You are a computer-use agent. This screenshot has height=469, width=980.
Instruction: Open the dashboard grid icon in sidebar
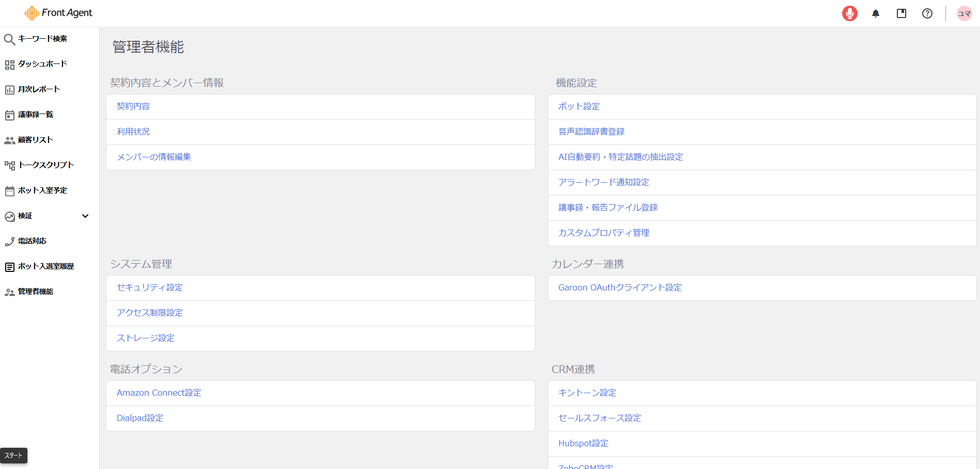tap(9, 64)
